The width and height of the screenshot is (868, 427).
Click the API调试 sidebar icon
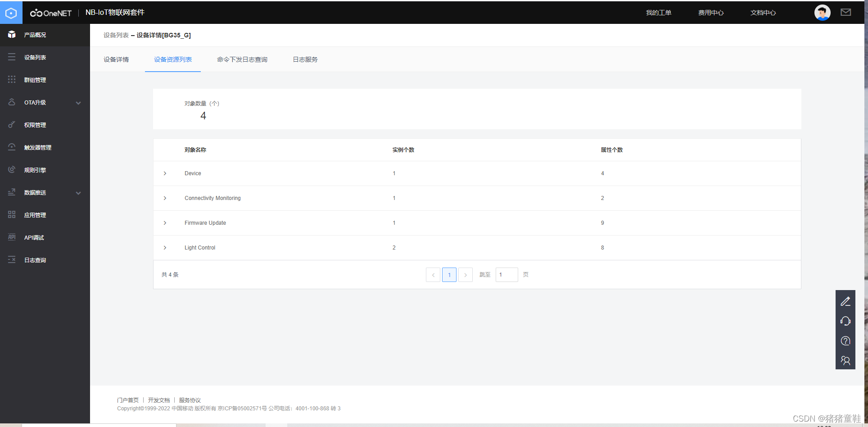point(12,237)
